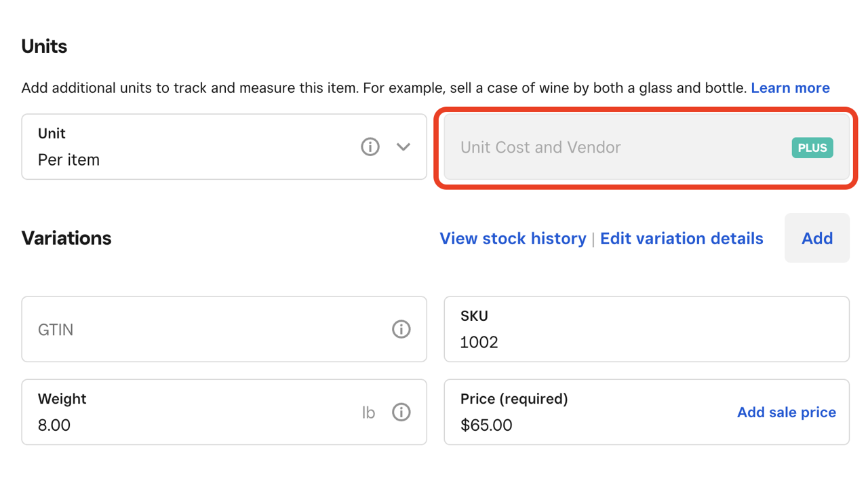Image resolution: width=868 pixels, height=481 pixels.
Task: Expand the Unit dropdown chevron
Action: pyautogui.click(x=403, y=147)
